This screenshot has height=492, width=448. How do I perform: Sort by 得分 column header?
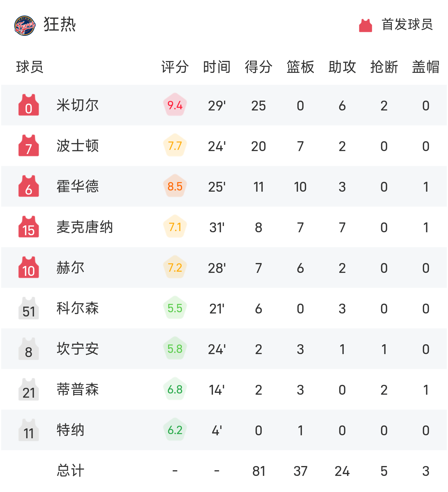pyautogui.click(x=259, y=67)
